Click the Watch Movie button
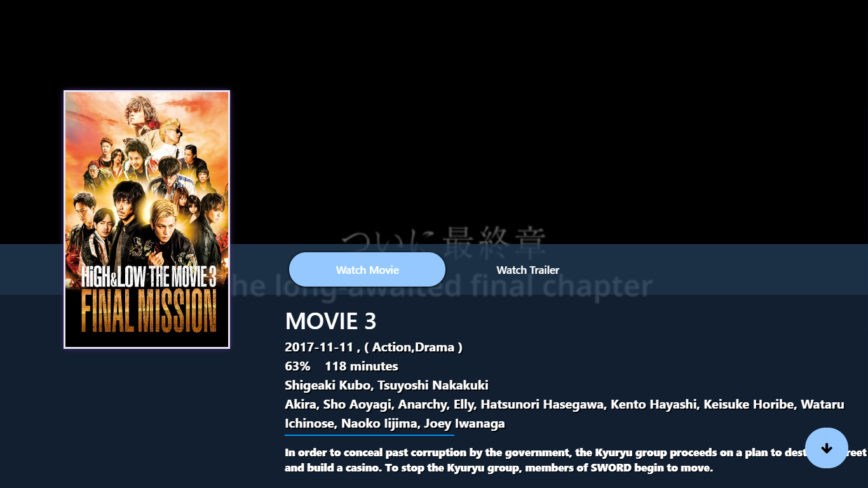The width and height of the screenshot is (868, 488). point(367,269)
